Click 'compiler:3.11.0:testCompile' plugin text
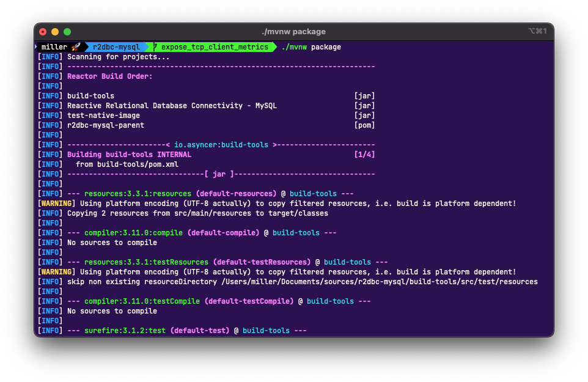This screenshot has width=588, height=382. click(x=142, y=301)
